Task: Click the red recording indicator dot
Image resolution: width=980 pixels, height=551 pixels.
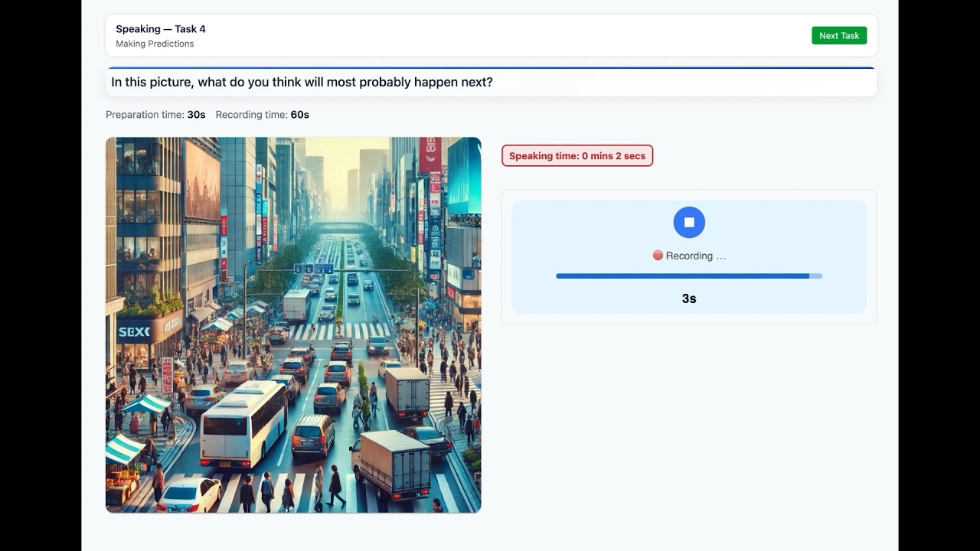Action: coord(658,256)
